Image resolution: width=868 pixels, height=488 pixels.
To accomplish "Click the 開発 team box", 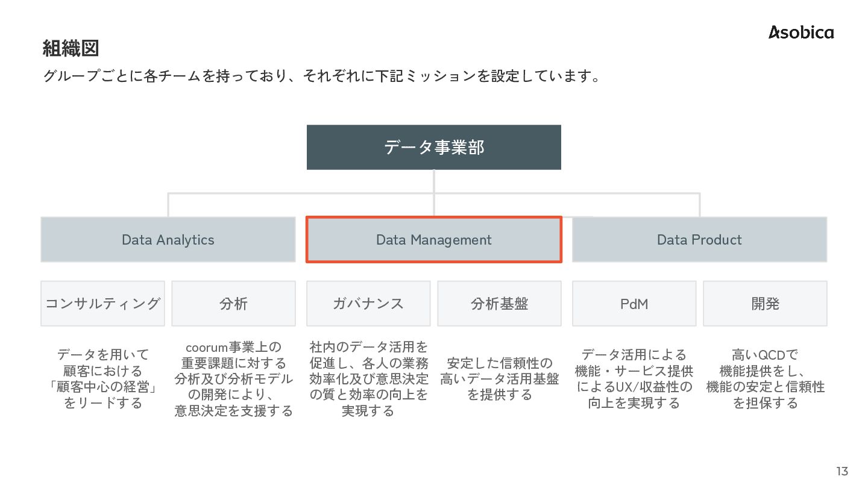I will point(765,304).
